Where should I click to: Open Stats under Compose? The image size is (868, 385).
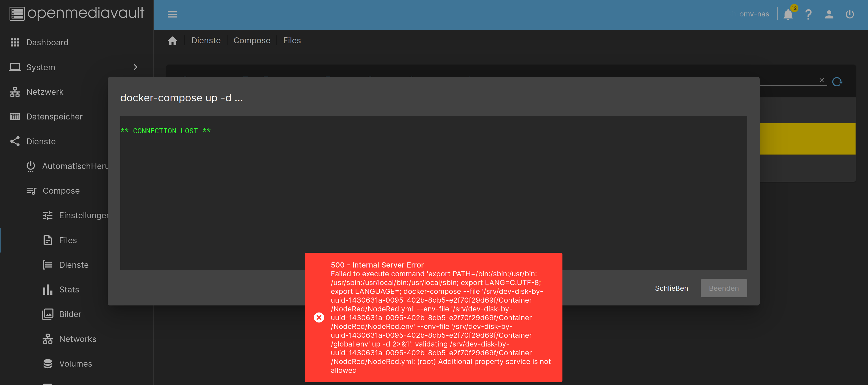point(69,290)
